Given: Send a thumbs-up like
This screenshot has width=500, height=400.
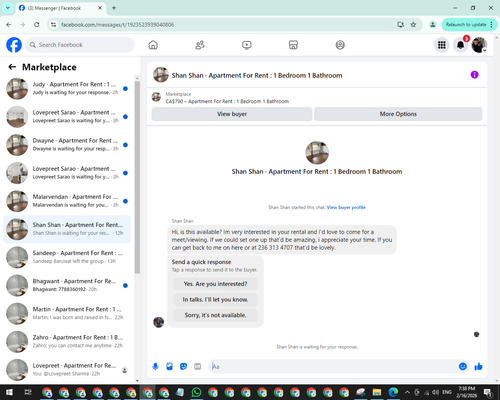Looking at the screenshot, I should (478, 367).
